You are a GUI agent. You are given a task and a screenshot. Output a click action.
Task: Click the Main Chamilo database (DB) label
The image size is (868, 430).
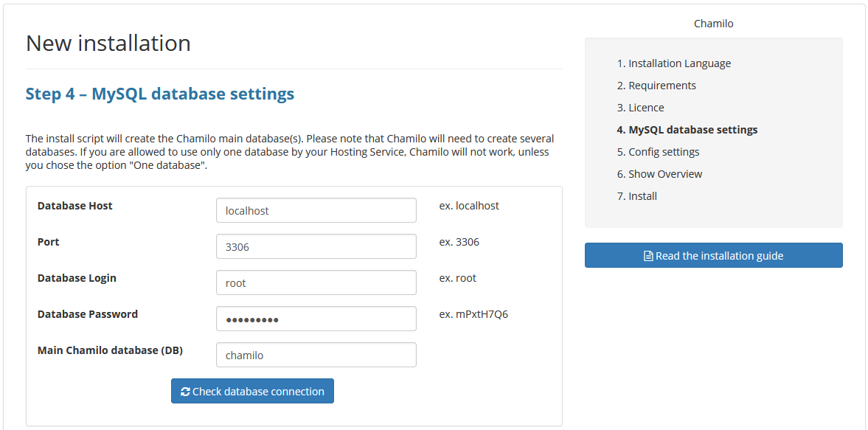[x=110, y=350]
